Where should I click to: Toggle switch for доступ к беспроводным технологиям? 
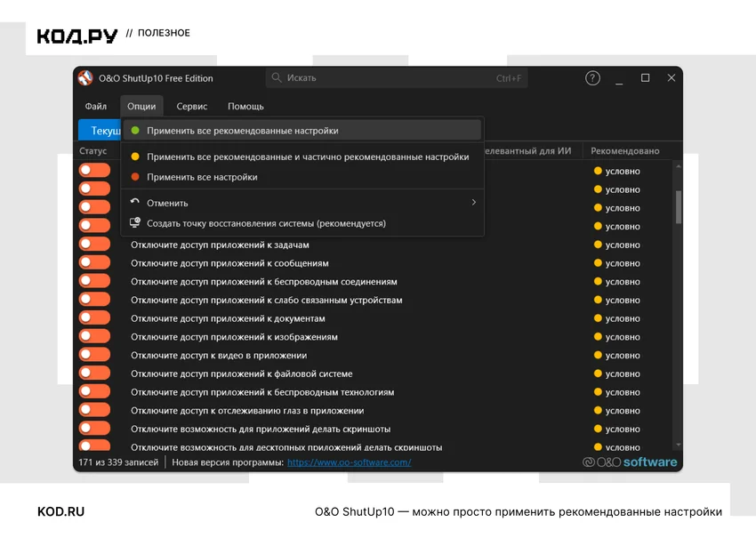click(94, 391)
